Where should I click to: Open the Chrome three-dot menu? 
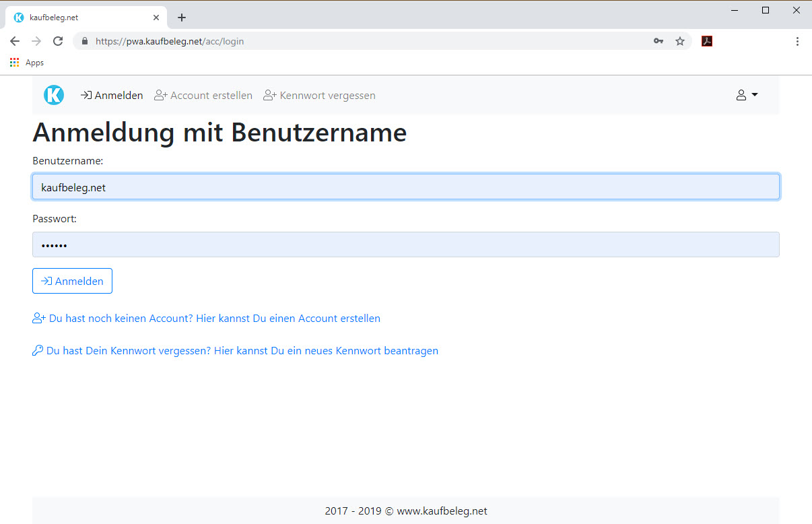pyautogui.click(x=797, y=41)
